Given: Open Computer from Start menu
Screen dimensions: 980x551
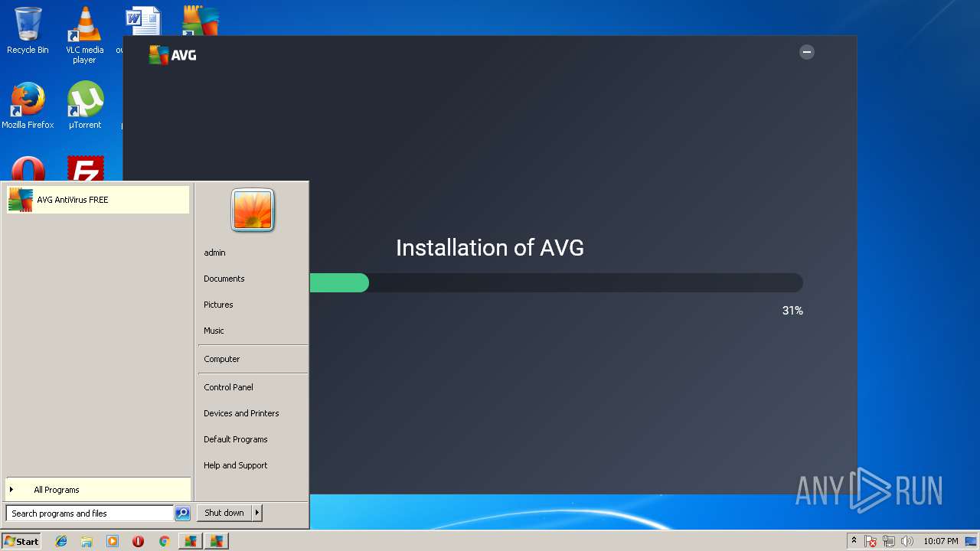Looking at the screenshot, I should (222, 359).
